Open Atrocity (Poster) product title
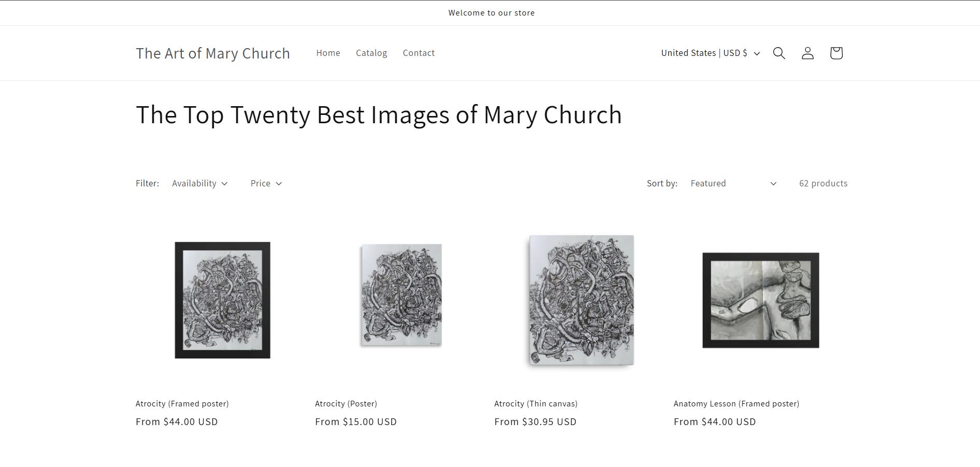The width and height of the screenshot is (980, 467). tap(346, 403)
